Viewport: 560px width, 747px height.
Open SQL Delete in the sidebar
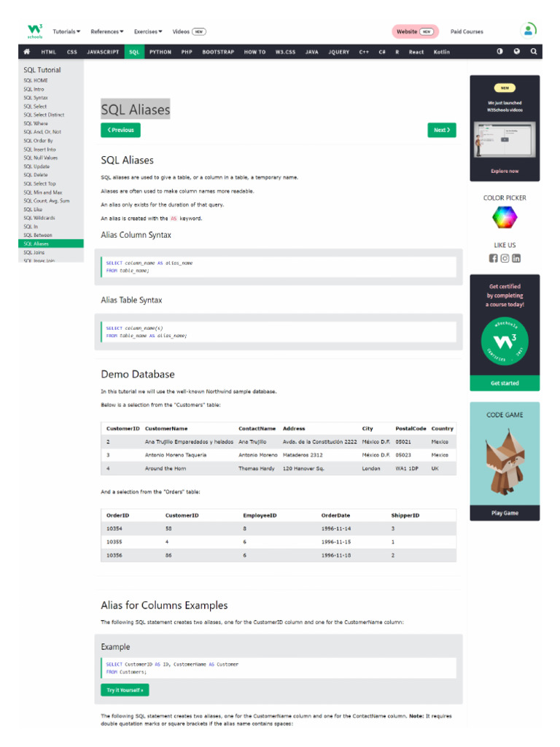(36, 175)
